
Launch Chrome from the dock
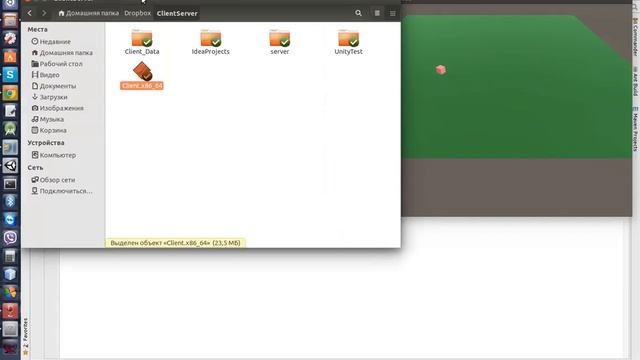point(10,93)
